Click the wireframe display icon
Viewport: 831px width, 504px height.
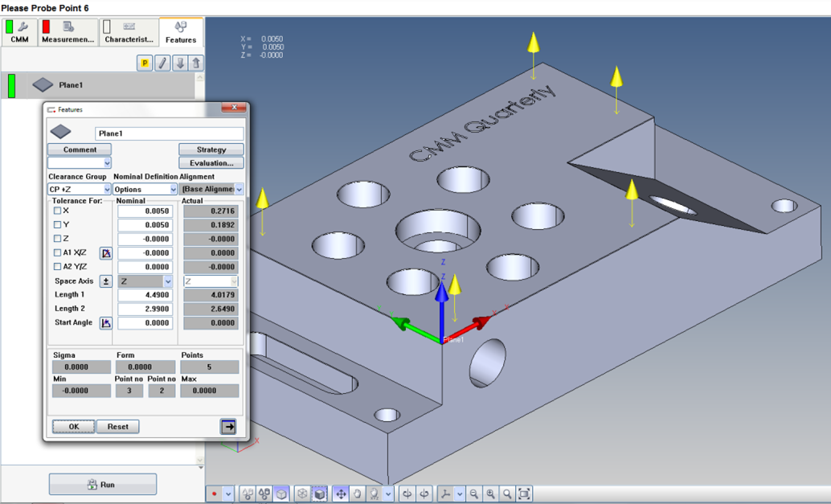(x=301, y=493)
